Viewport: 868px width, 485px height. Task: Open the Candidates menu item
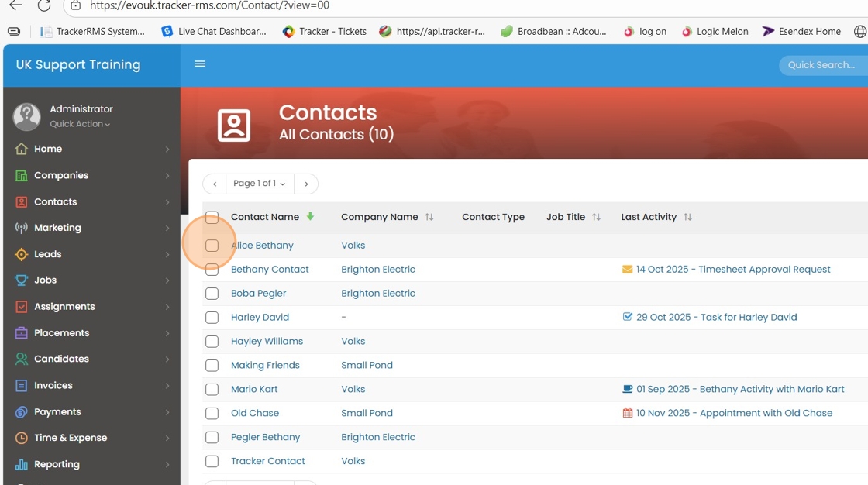(92, 359)
